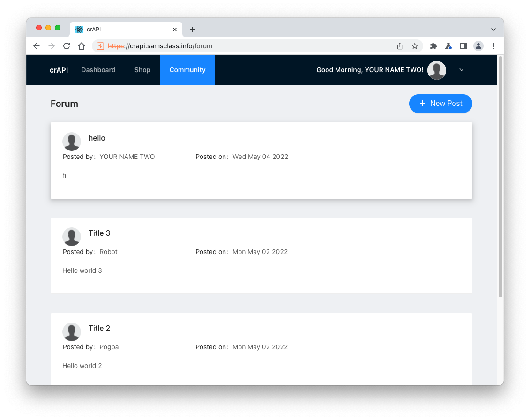This screenshot has width=530, height=420.
Task: Click the avatar on the Title 3 post
Action: (72, 237)
